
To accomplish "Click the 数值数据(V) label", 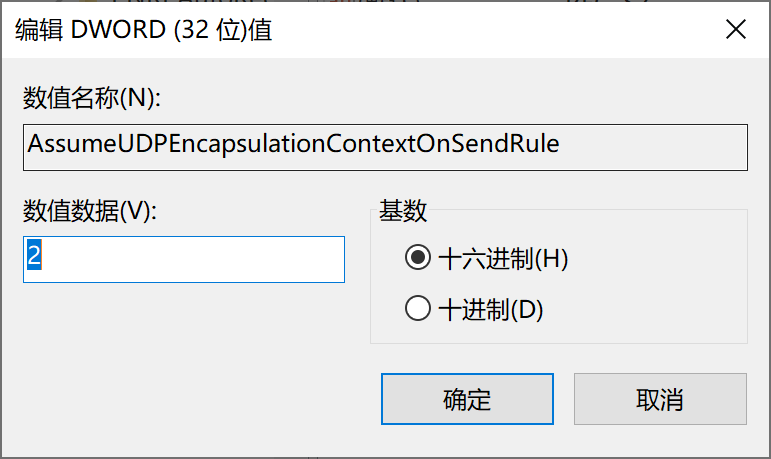I will tap(91, 210).
